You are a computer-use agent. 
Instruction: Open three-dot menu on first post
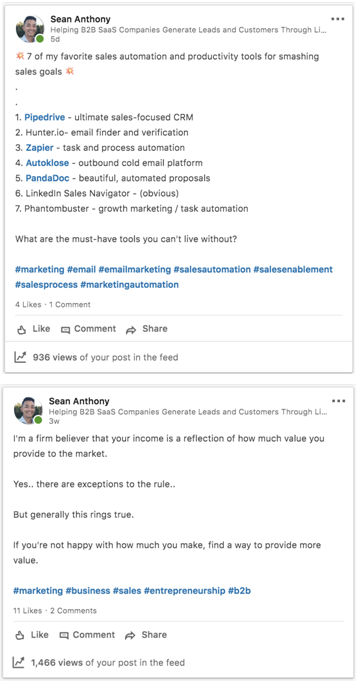coord(338,19)
